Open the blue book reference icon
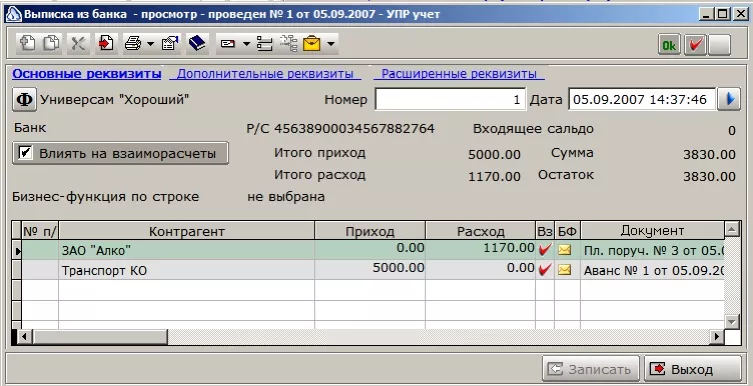This screenshot has width=753, height=386. click(x=197, y=44)
